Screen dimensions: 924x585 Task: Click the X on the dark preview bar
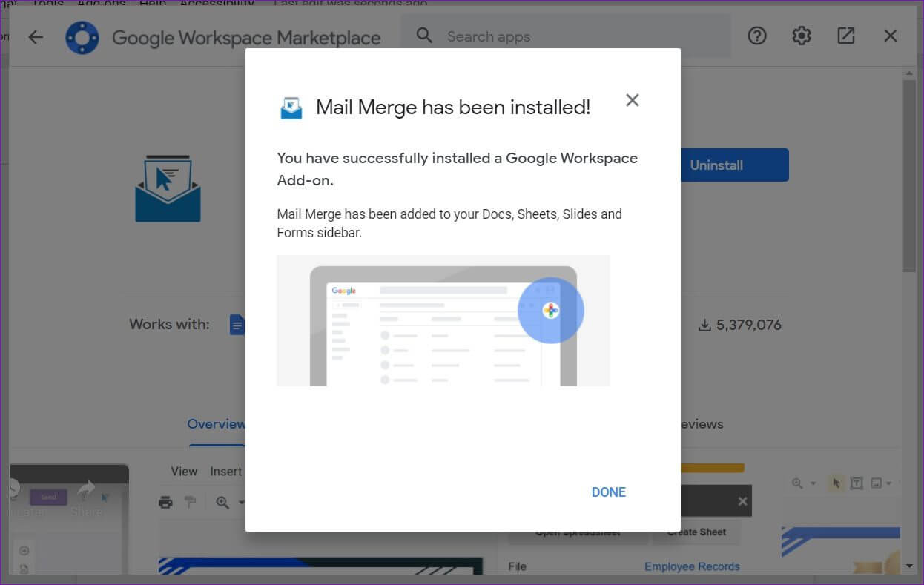click(742, 502)
